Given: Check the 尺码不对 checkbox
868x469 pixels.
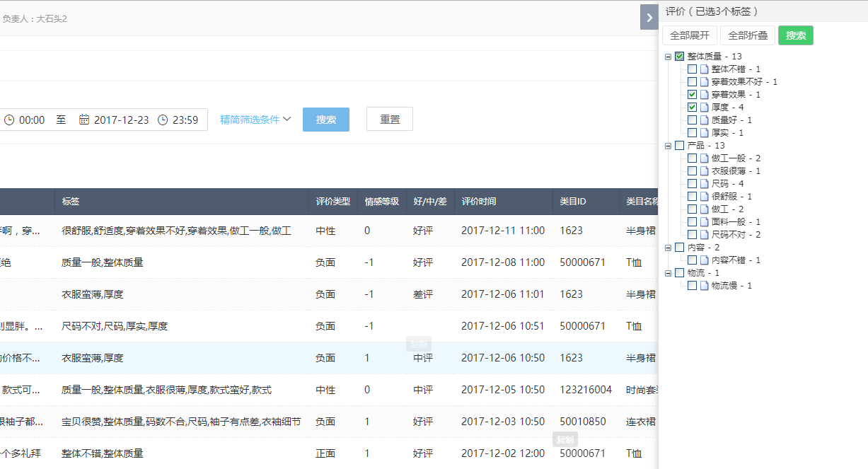Looking at the screenshot, I should pyautogui.click(x=692, y=235).
